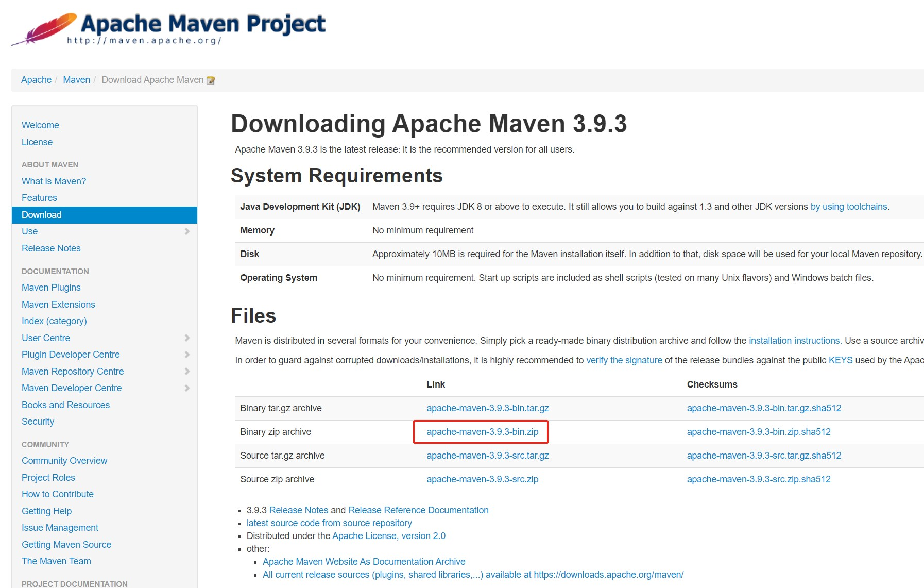This screenshot has width=924, height=588.
Task: Select Community Overview in the sidebar
Action: tap(64, 460)
